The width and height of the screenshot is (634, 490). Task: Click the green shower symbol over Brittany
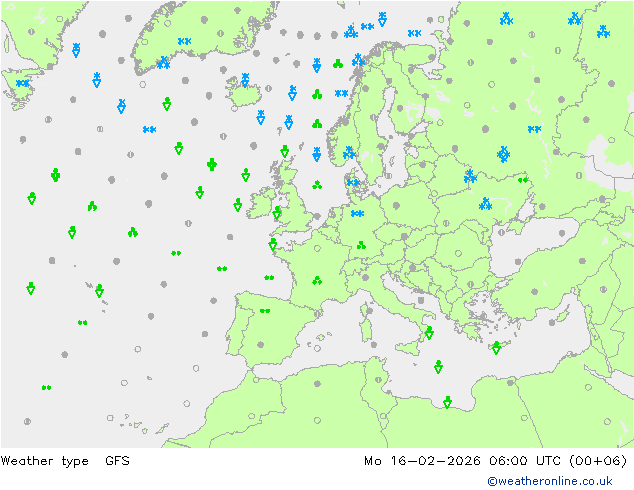coord(273,245)
